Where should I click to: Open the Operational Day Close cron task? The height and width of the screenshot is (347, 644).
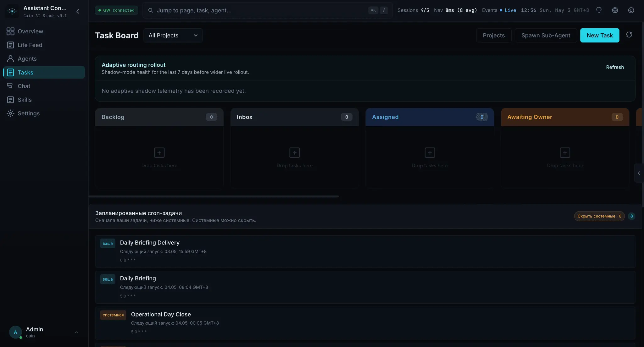coord(365,323)
